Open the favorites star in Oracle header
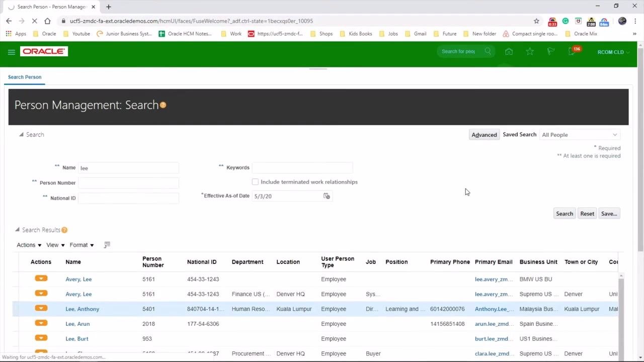This screenshot has width=644, height=362. point(530,52)
